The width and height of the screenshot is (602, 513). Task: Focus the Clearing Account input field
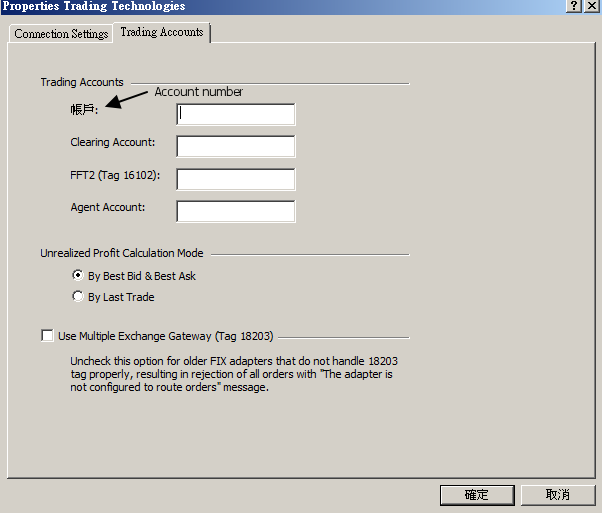coord(236,146)
